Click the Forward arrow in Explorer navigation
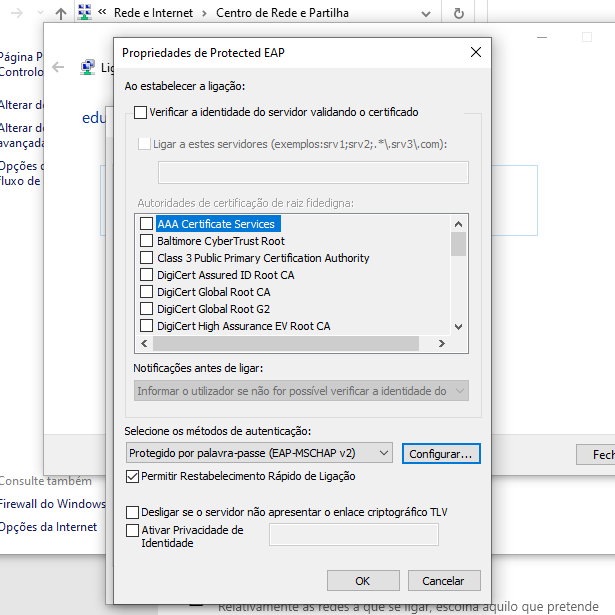The height and width of the screenshot is (615, 615). pyautogui.click(x=16, y=14)
